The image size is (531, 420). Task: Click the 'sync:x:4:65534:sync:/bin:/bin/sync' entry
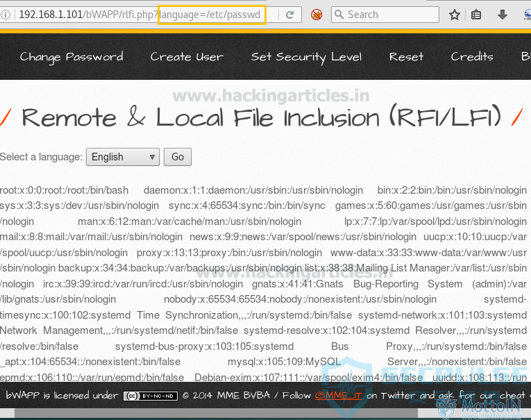click(x=247, y=205)
